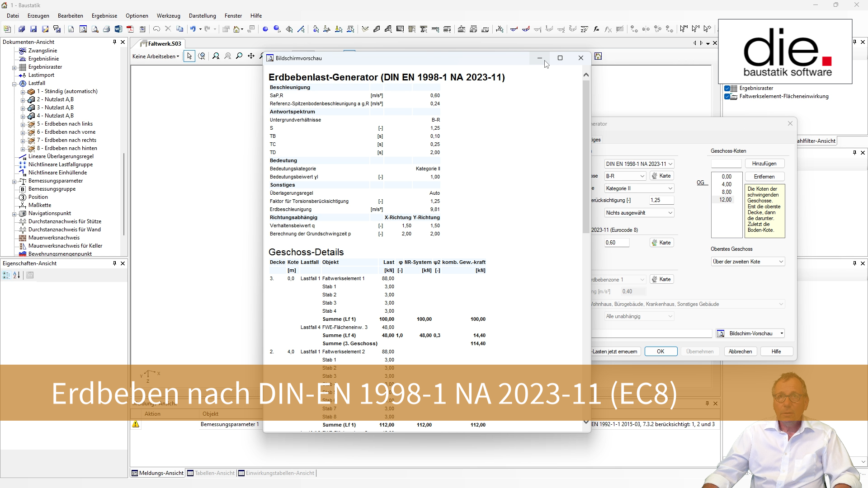868x488 pixels.
Task: Open the Keine Arbeitsebene dropdown
Action: [x=156, y=56]
